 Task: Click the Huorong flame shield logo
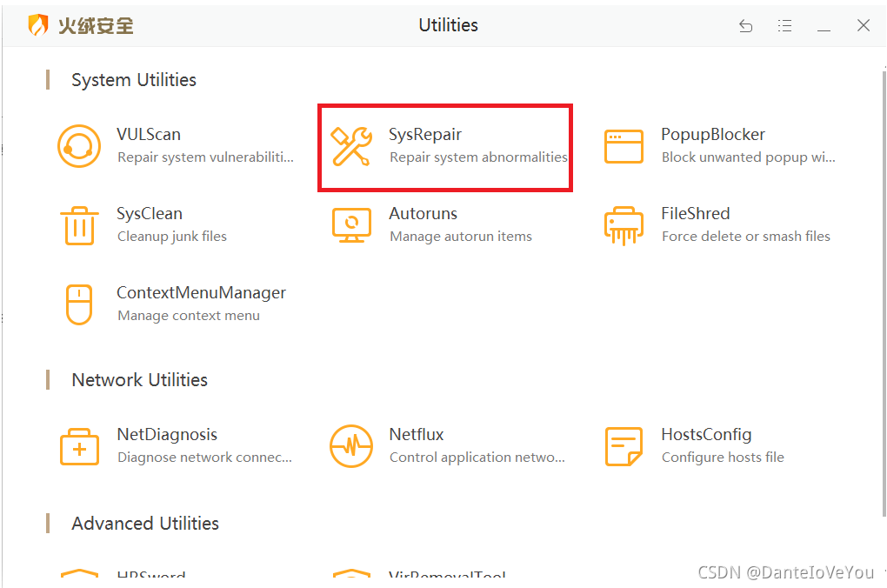click(38, 25)
